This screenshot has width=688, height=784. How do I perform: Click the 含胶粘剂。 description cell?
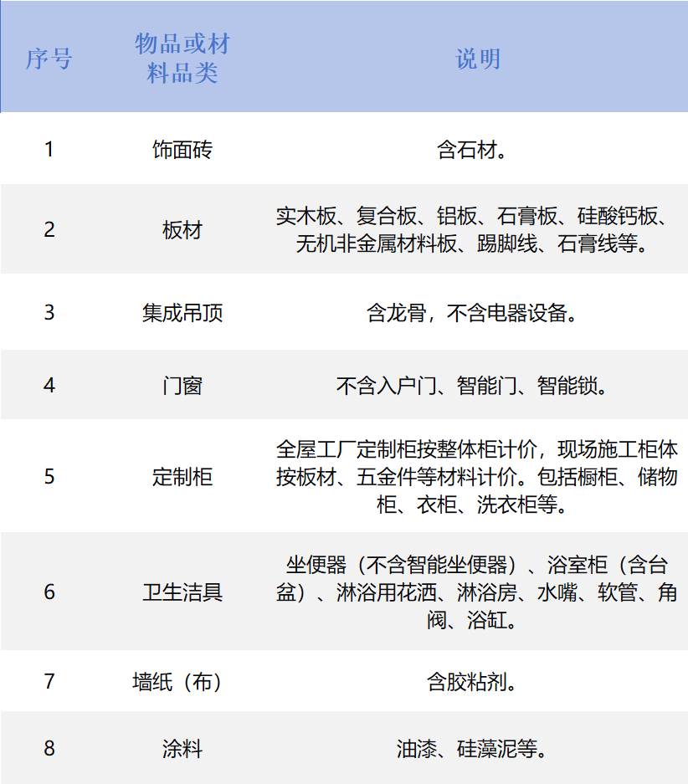(x=471, y=681)
